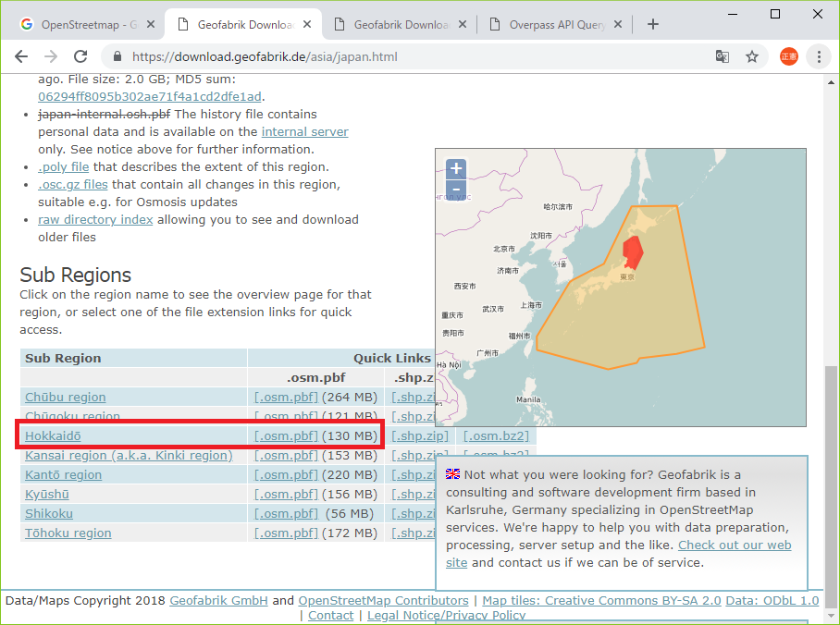Download Kyūshū .osm.pbf file
The width and height of the screenshot is (840, 625).
tap(286, 495)
